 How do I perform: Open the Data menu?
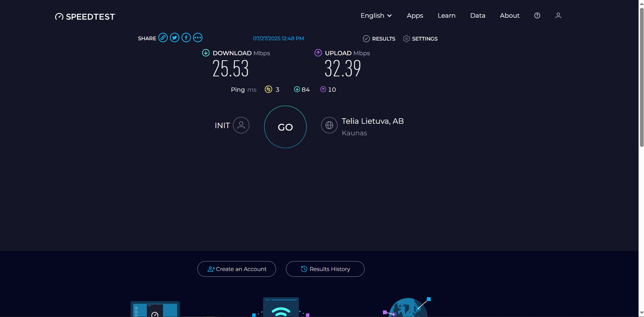coord(478,16)
